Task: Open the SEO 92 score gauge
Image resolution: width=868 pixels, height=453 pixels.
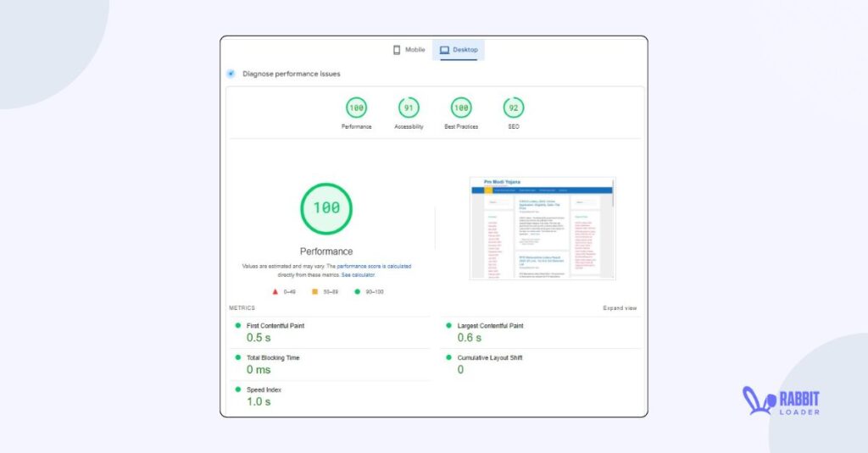Action: pyautogui.click(x=514, y=108)
